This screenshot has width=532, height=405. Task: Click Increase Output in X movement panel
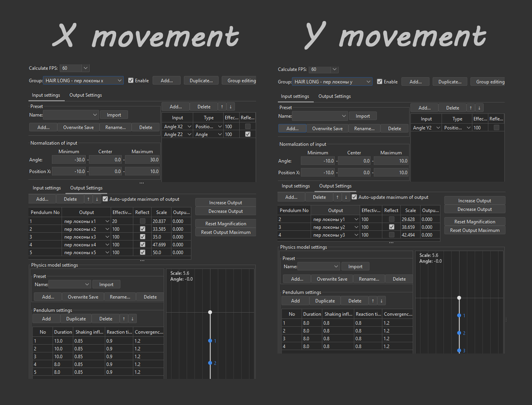tap(226, 202)
